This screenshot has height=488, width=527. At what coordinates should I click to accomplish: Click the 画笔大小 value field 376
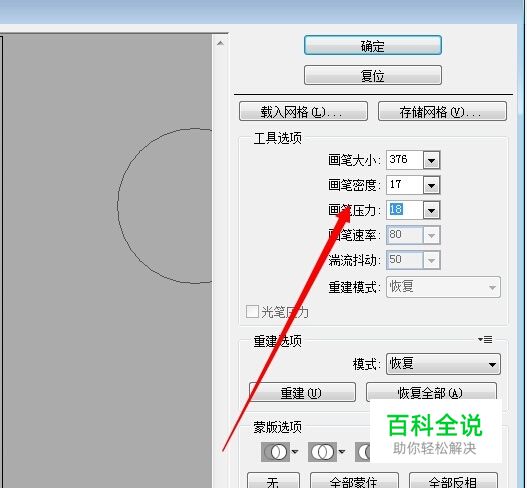click(405, 160)
